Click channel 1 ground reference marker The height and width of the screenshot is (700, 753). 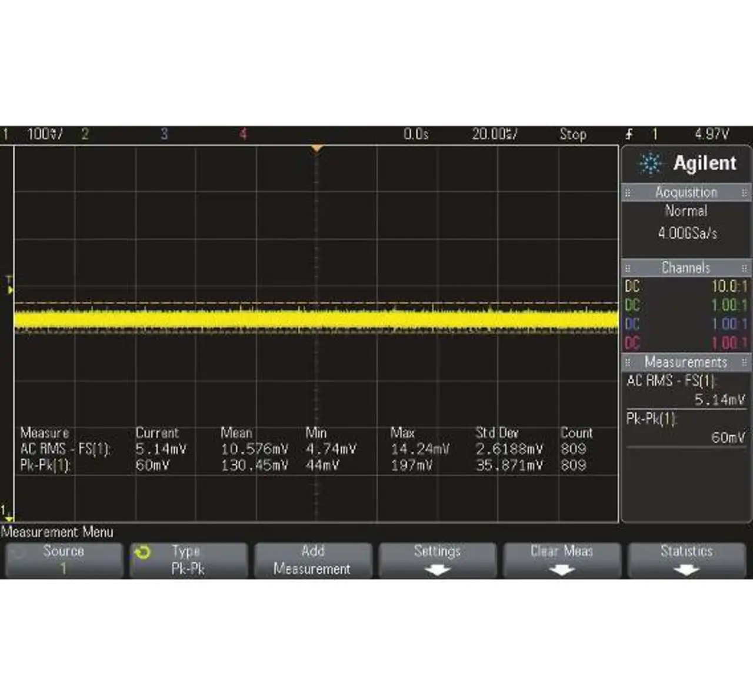point(7,514)
